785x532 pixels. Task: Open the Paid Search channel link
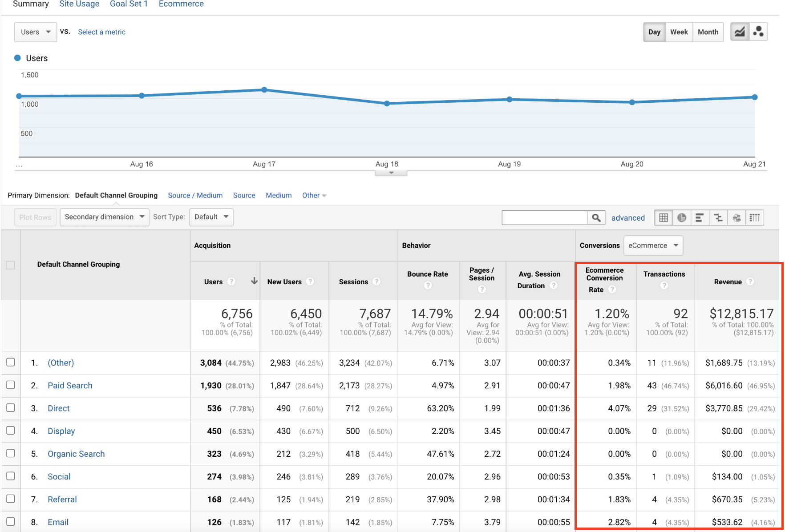click(70, 385)
